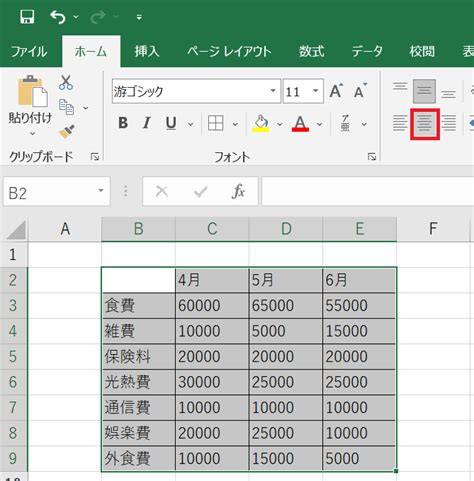This screenshot has height=481, width=474.
Task: Open the 校閲 tab
Action: (422, 52)
